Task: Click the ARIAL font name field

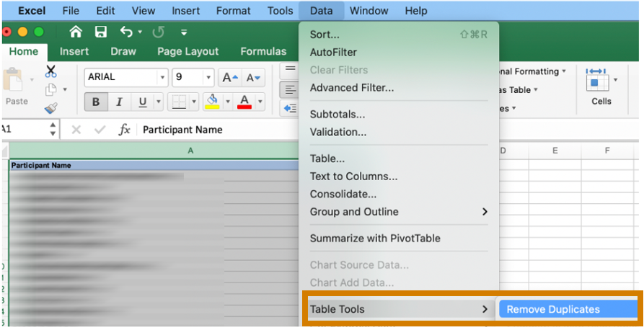Action: click(121, 77)
